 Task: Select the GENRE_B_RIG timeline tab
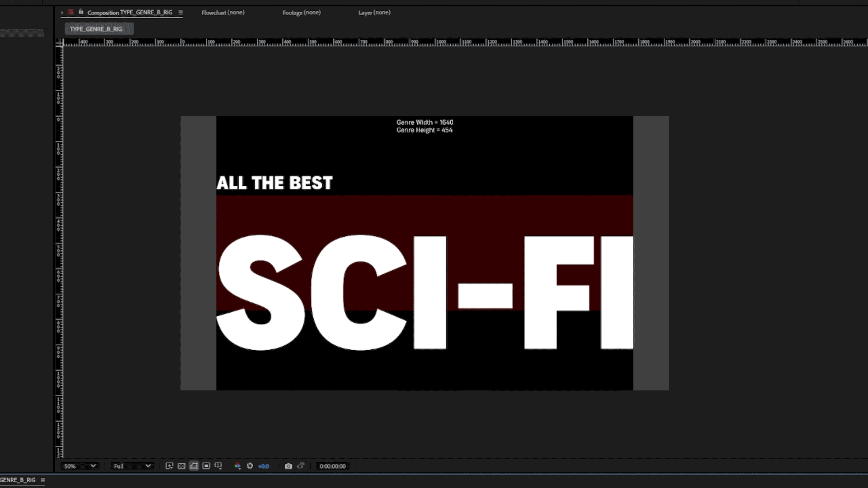coord(18,480)
